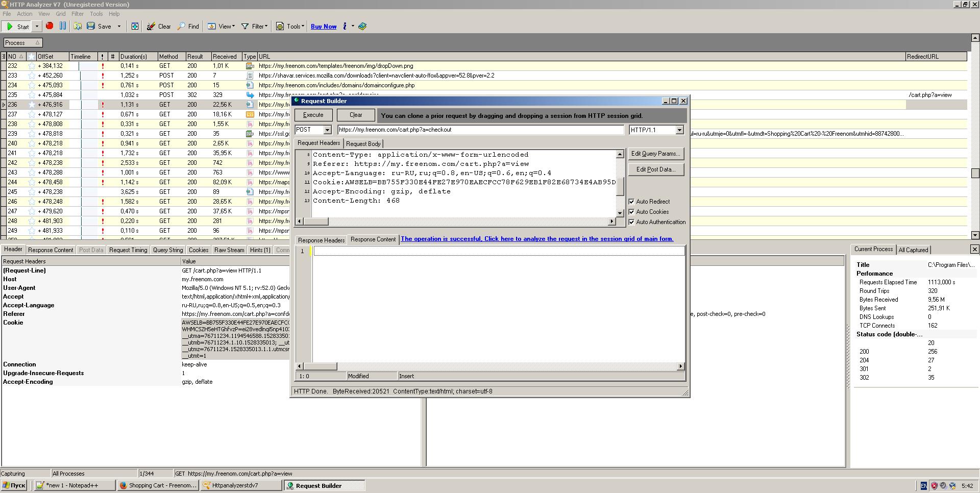The image size is (980, 493).
Task: Expand the HTTP/1.1 version dropdown
Action: tap(679, 130)
